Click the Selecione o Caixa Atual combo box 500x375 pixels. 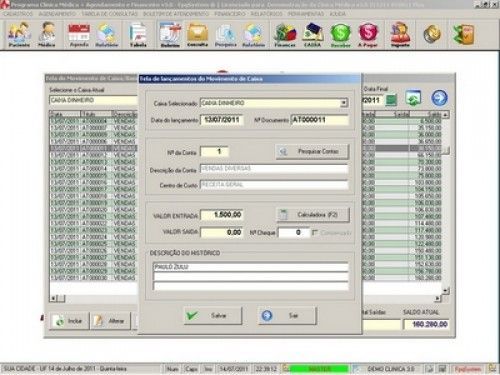93,100
